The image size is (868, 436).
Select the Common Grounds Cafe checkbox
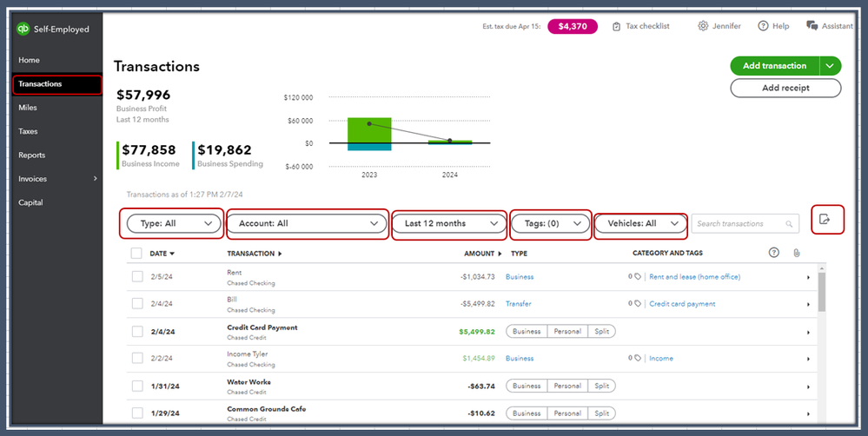click(x=137, y=413)
